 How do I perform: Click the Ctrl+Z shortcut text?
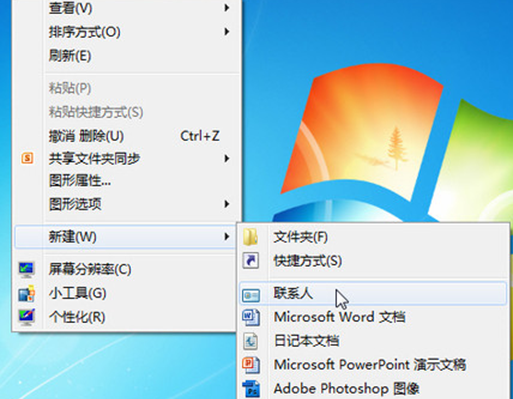200,136
